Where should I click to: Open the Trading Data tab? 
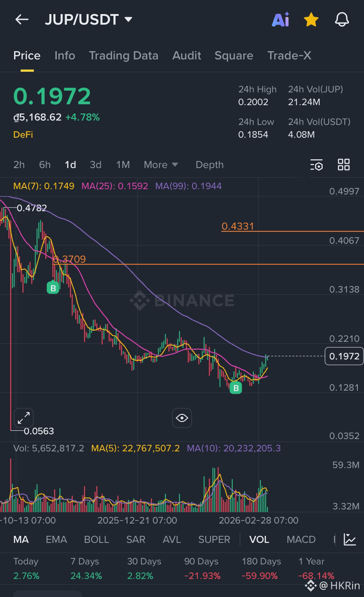[124, 55]
